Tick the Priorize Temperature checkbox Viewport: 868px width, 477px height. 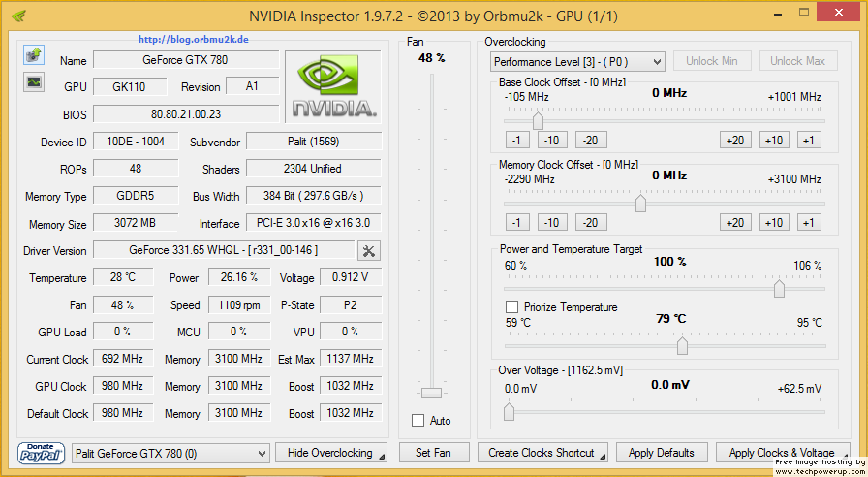point(512,307)
